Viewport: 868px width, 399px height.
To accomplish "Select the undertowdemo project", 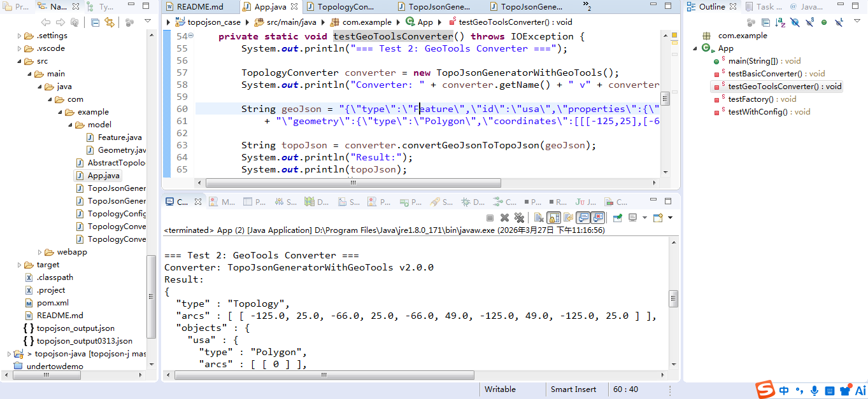I will pos(55,367).
